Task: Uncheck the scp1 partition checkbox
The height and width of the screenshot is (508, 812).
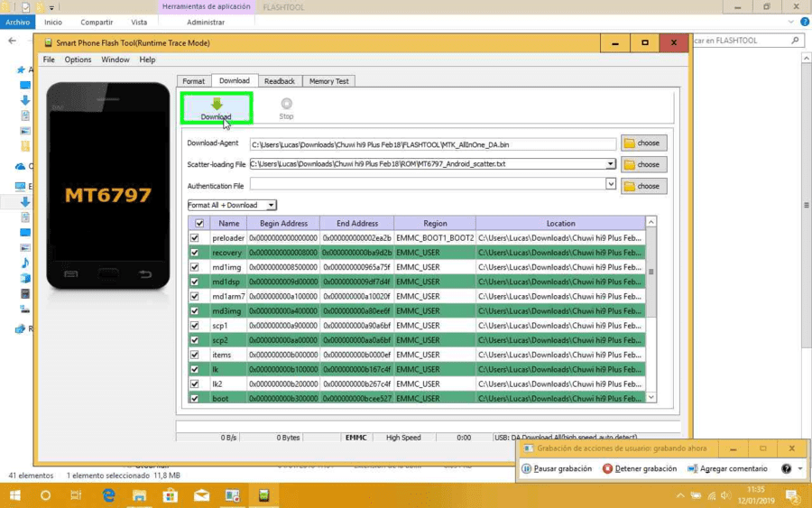Action: click(195, 326)
